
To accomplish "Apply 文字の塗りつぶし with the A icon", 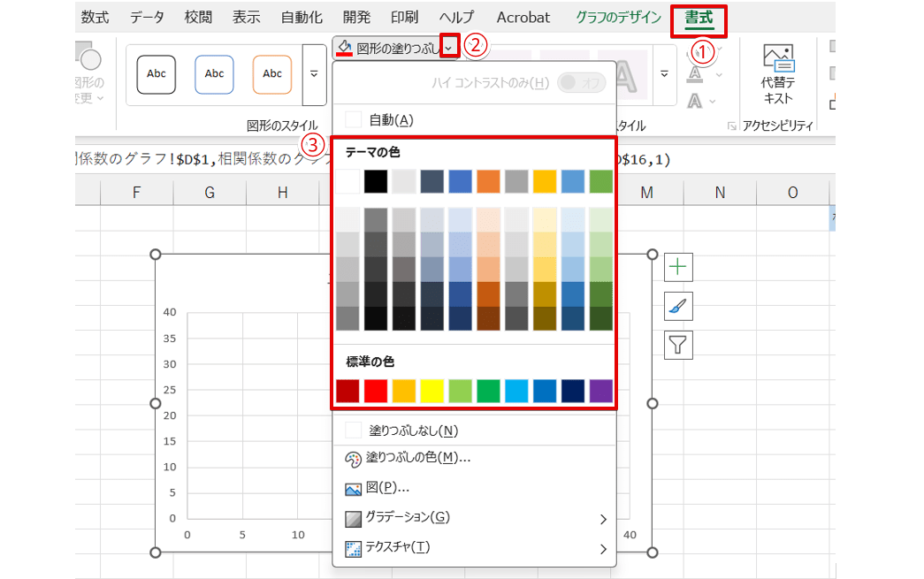I will point(695,73).
